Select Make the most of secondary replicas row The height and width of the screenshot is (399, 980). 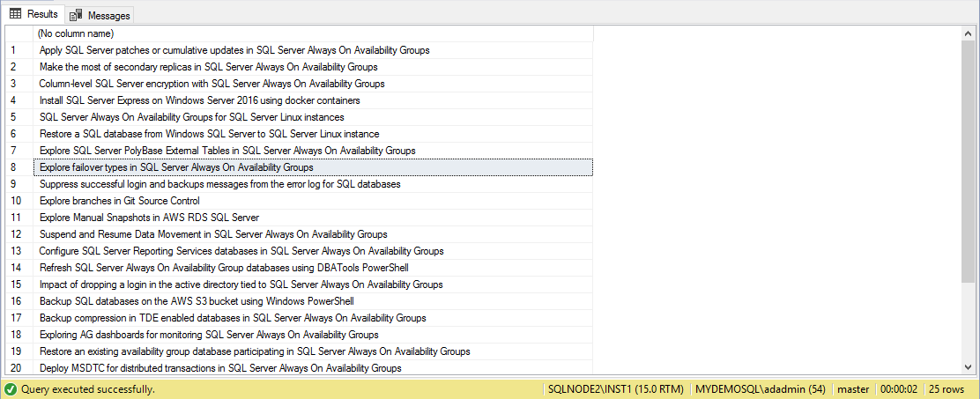point(313,67)
